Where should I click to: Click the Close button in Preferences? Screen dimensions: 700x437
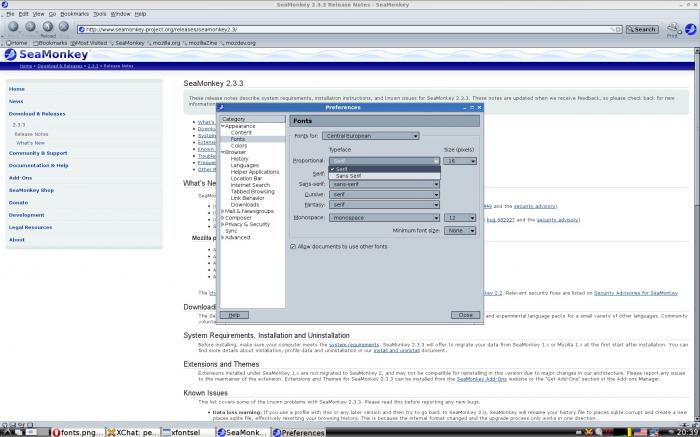click(x=465, y=315)
